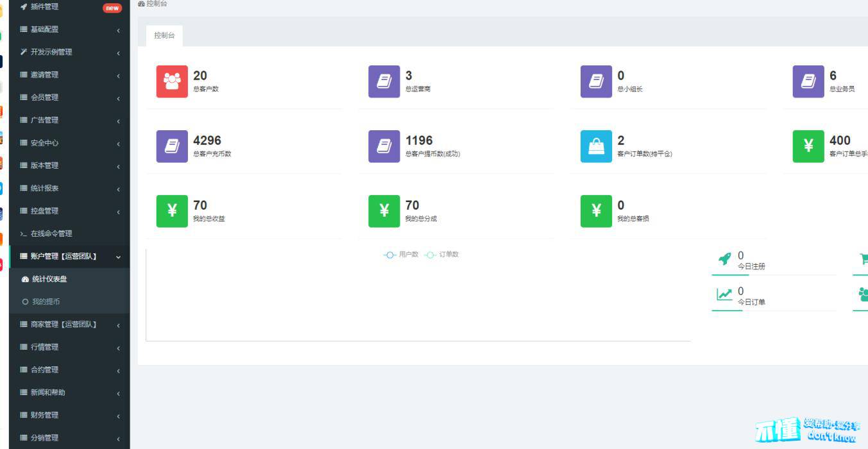The width and height of the screenshot is (868, 449).
Task: Click the 总小组长 label text
Action: pos(630,89)
